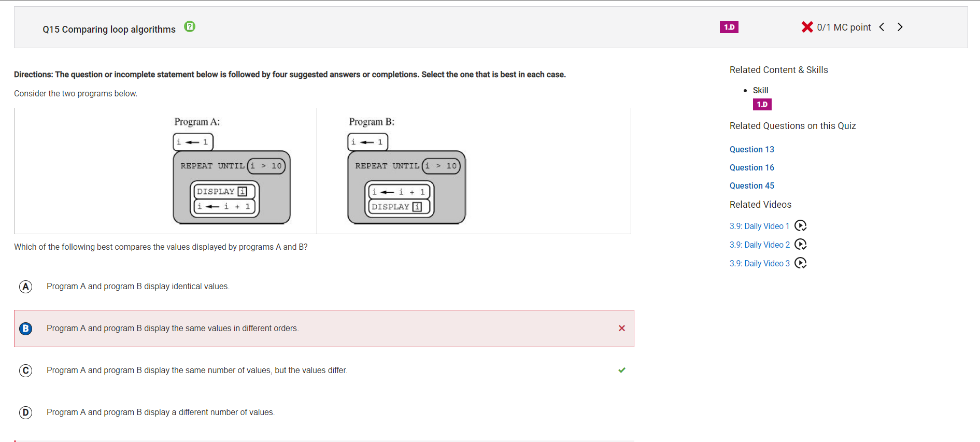The image size is (980, 442).
Task: Click the Program B diagram image
Action: (406, 170)
